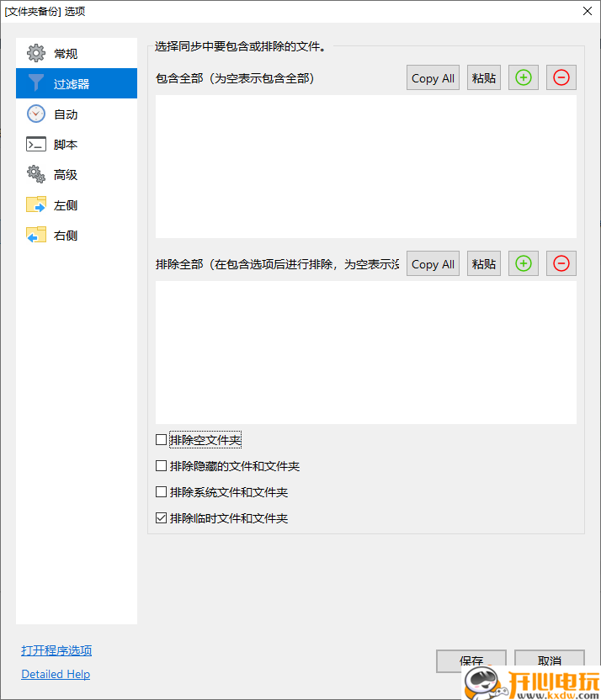The height and width of the screenshot is (700, 601).
Task: Copy All items of the include list
Action: [x=433, y=77]
